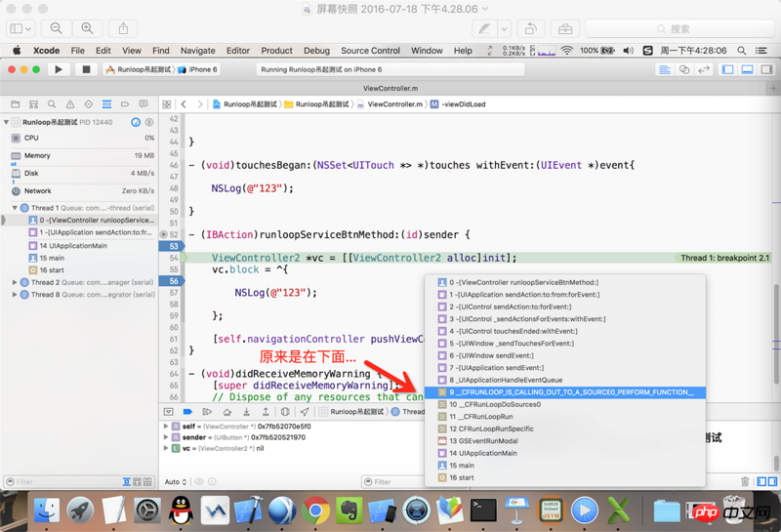This screenshot has width=781, height=532.
Task: Click Continue program execution icon
Action: 205,412
